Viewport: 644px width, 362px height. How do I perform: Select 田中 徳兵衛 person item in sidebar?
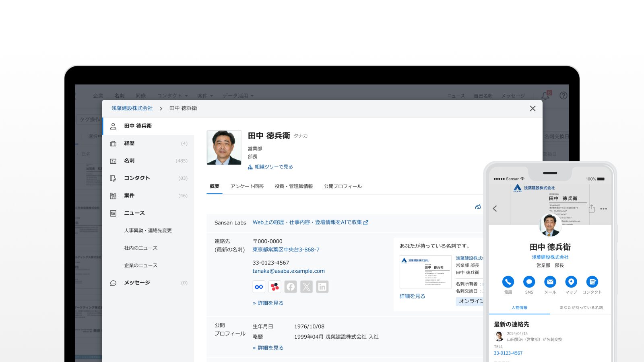click(148, 126)
